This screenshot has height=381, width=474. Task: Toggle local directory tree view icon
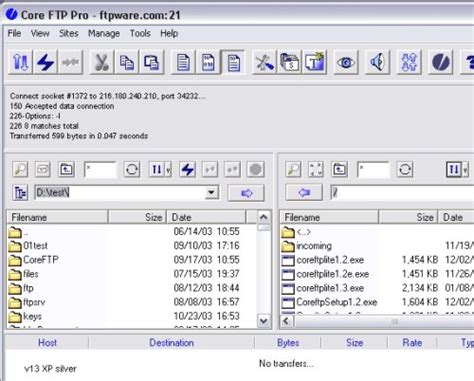20,193
